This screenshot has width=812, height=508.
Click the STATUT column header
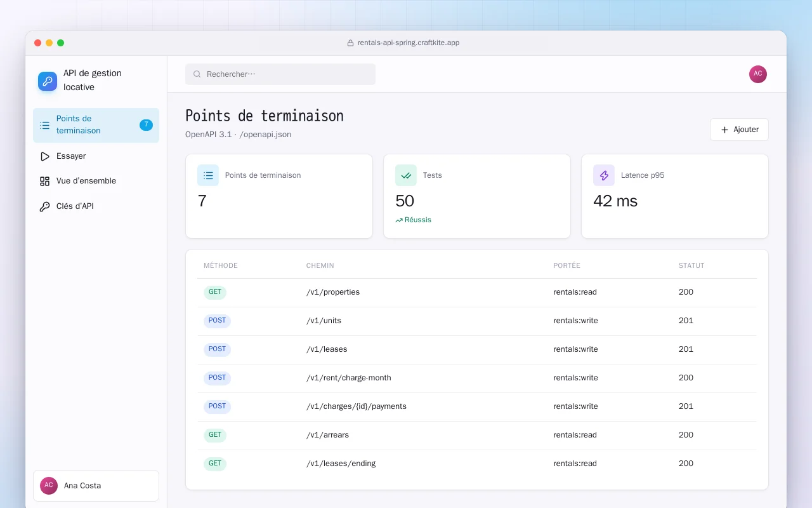pos(691,266)
